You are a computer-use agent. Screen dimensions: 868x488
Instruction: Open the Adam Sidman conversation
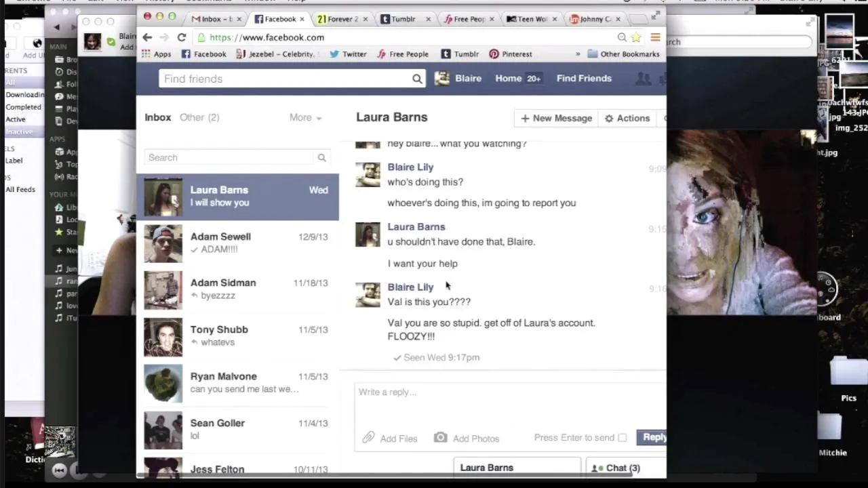(237, 290)
